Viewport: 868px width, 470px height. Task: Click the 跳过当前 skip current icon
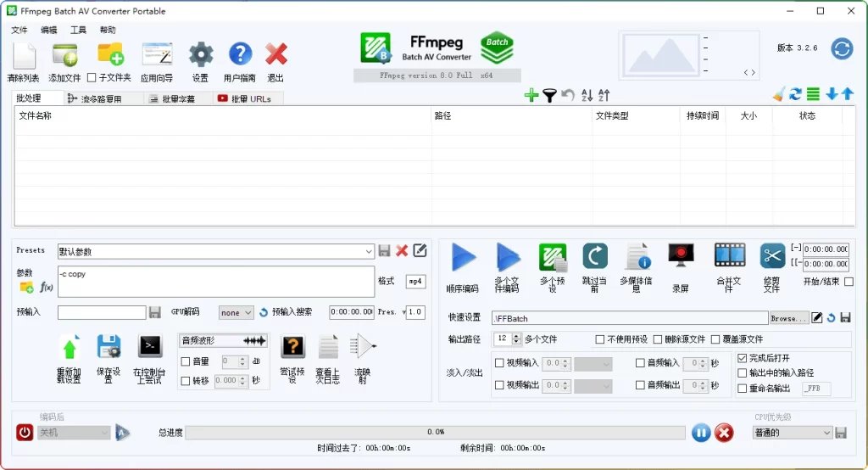click(x=595, y=257)
